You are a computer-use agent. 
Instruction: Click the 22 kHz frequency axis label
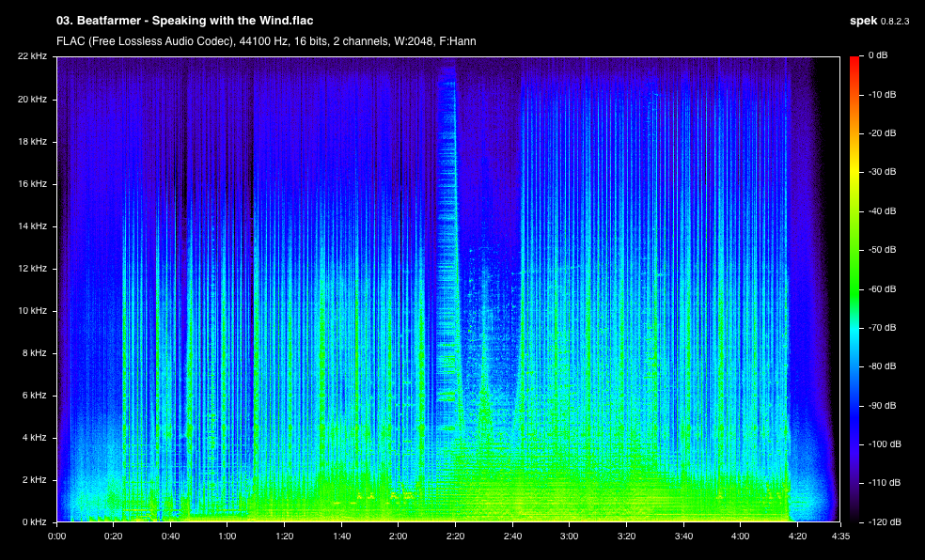point(32,56)
